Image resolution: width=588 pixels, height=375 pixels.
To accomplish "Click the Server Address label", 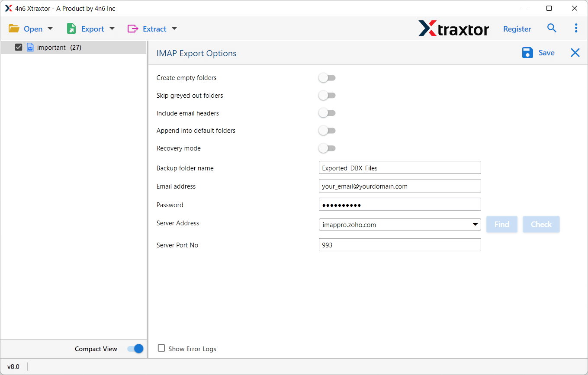I will 178,223.
